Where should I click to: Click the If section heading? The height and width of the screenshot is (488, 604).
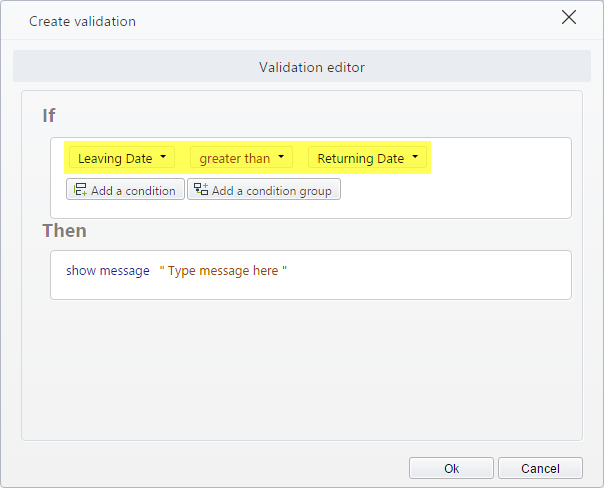point(49,116)
